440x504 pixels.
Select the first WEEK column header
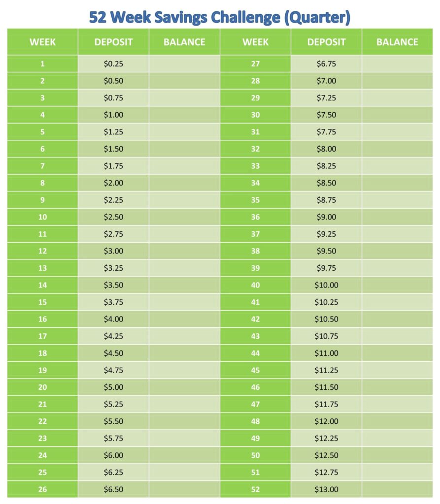coord(42,42)
